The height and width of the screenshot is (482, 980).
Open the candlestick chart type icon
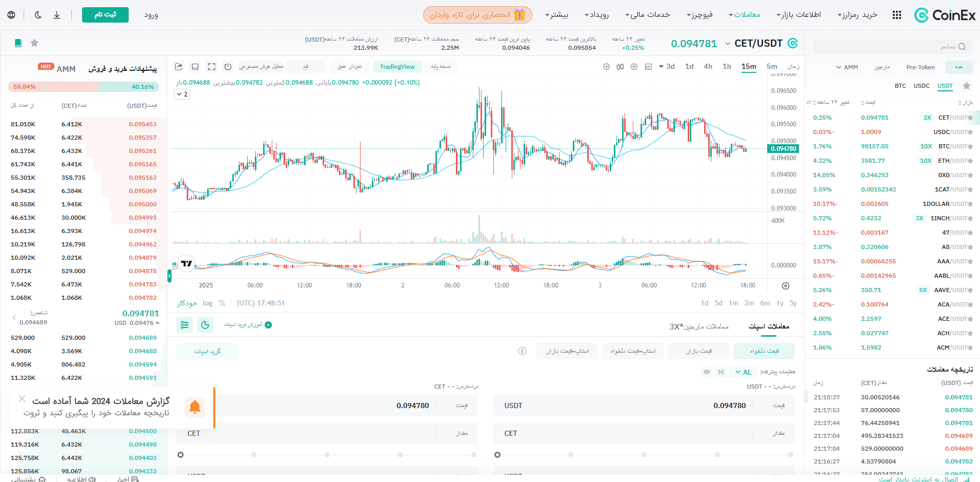620,67
